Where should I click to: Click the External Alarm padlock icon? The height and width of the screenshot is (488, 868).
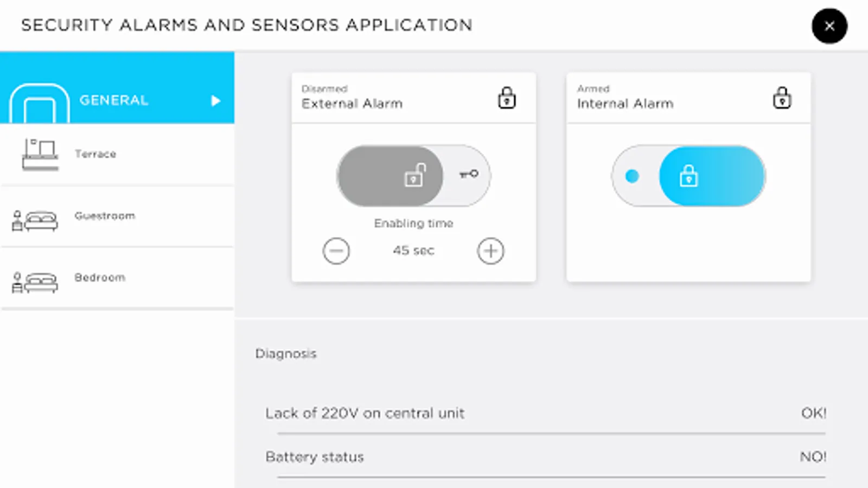click(507, 98)
